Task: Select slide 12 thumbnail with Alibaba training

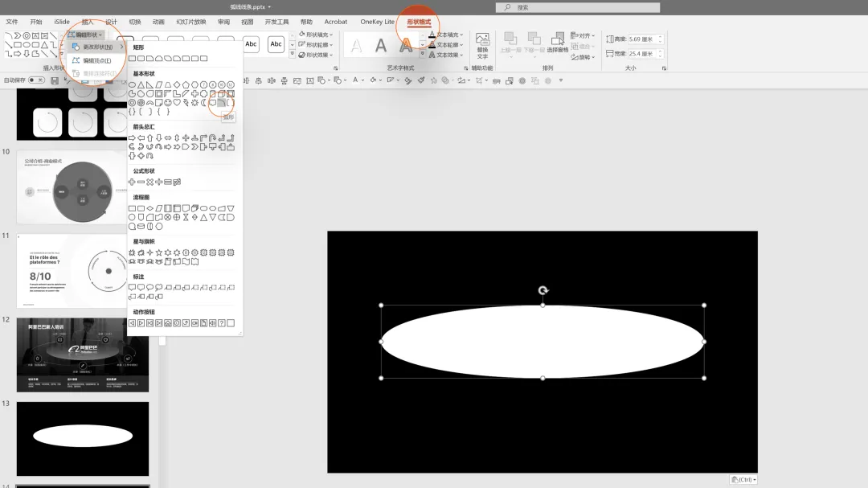Action: click(x=83, y=355)
